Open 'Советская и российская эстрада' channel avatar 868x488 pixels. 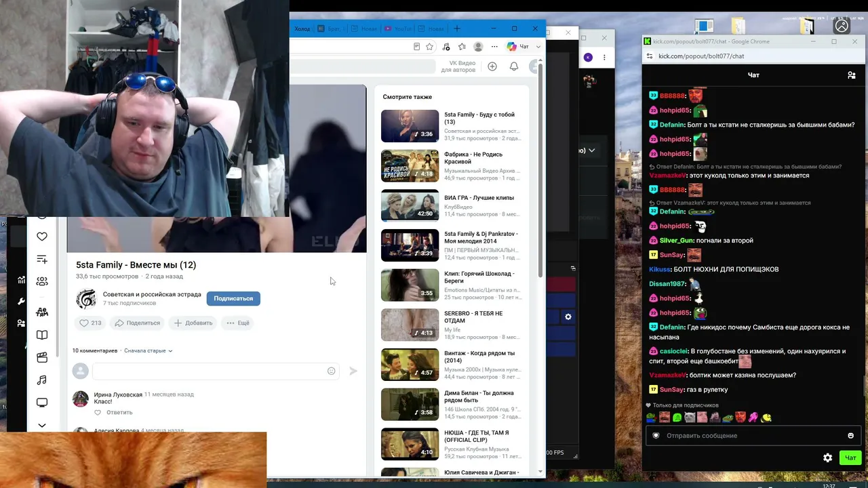coord(86,298)
